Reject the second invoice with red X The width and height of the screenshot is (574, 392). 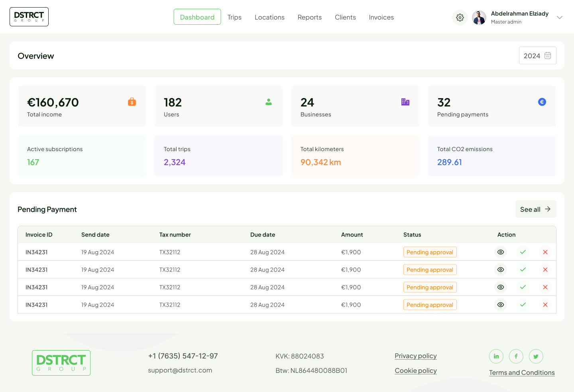coord(545,270)
